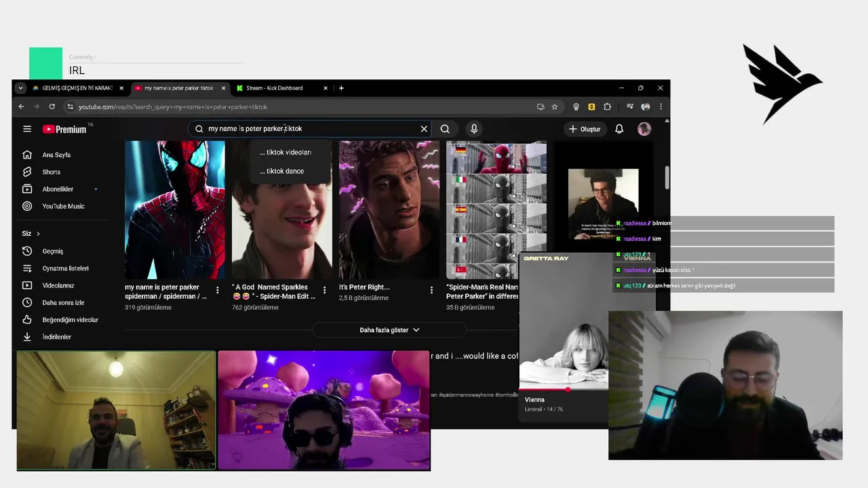Screen dimensions: 868x488
Task: Open Ana Sayfa in the sidebar
Action: [56, 155]
